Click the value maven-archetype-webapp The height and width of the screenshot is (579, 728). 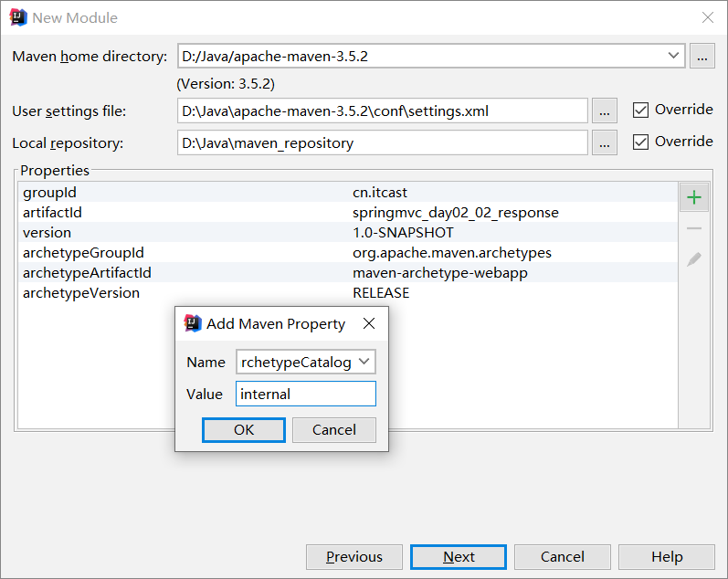[440, 272]
